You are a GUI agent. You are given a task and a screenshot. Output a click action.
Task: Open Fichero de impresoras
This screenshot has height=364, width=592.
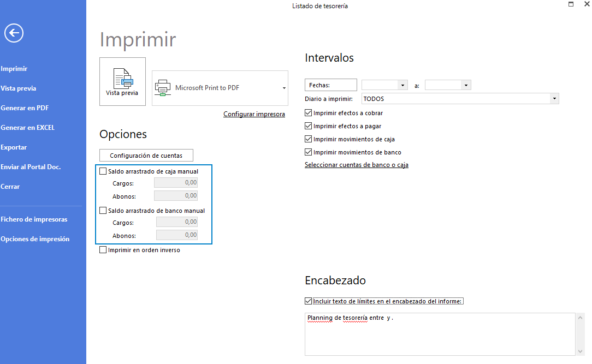tap(34, 219)
